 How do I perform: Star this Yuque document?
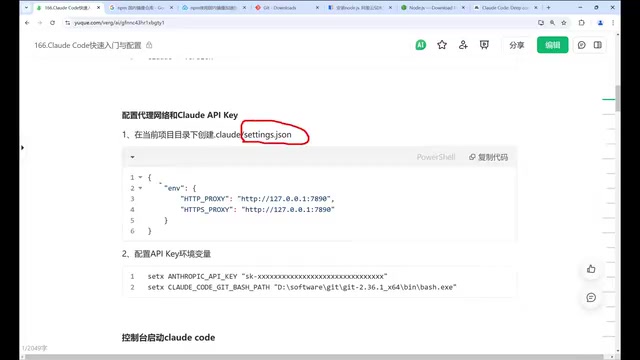[442, 45]
